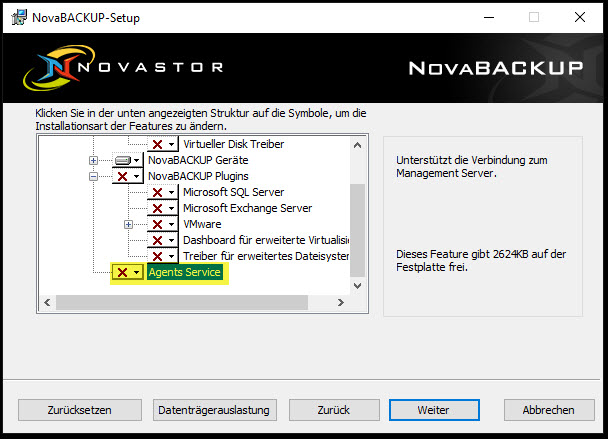Cancel setup with the Abbrechen button

coord(549,410)
